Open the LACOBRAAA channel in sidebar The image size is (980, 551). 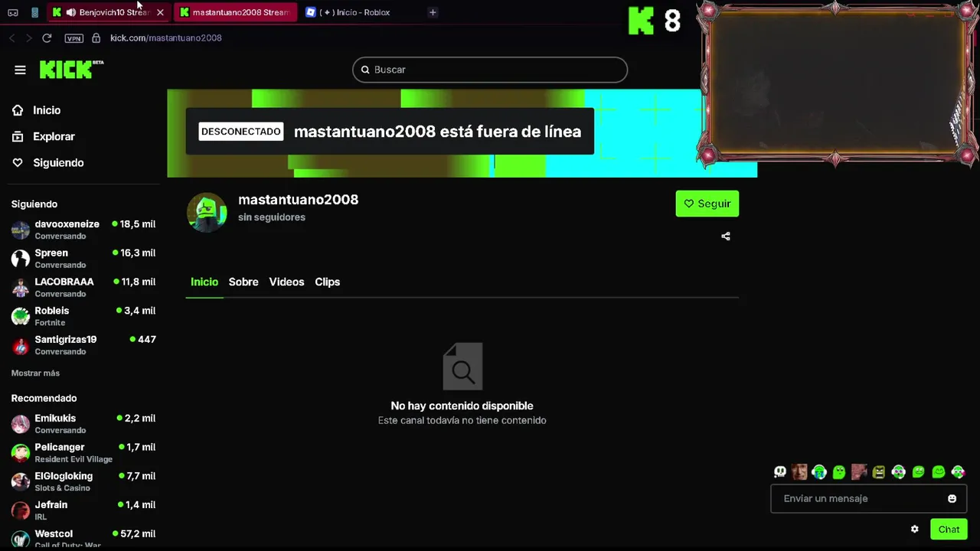pos(83,287)
